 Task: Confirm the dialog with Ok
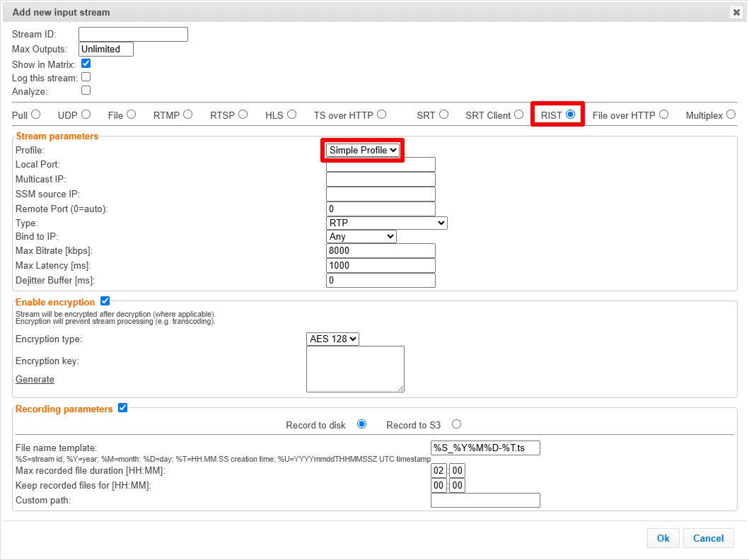pyautogui.click(x=663, y=538)
